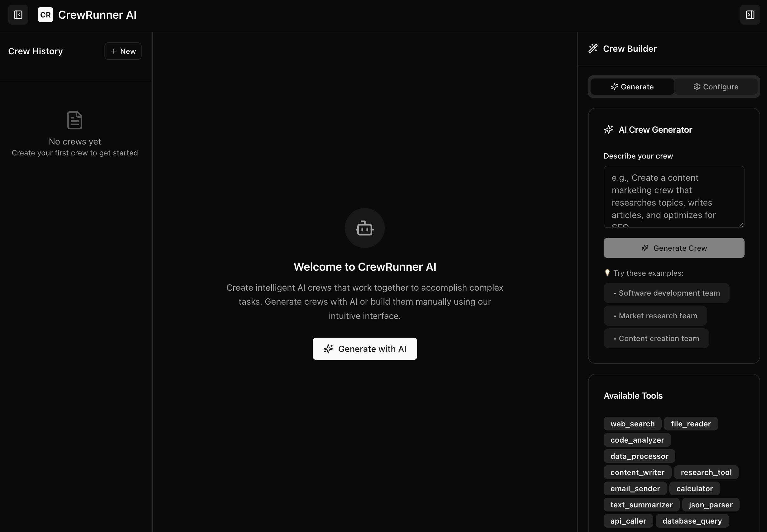This screenshot has height=532, width=767.
Task: Collapse the left sidebar panel icon
Action: (x=18, y=15)
